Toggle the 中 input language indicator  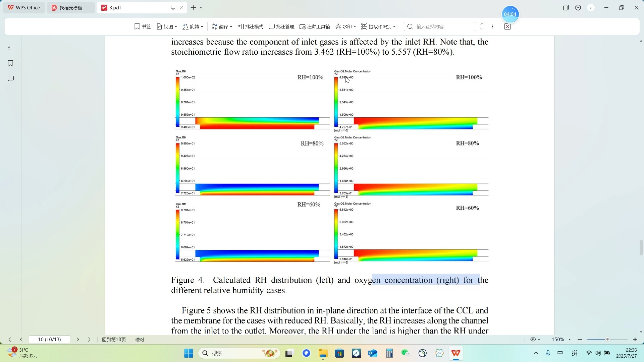tap(560, 353)
